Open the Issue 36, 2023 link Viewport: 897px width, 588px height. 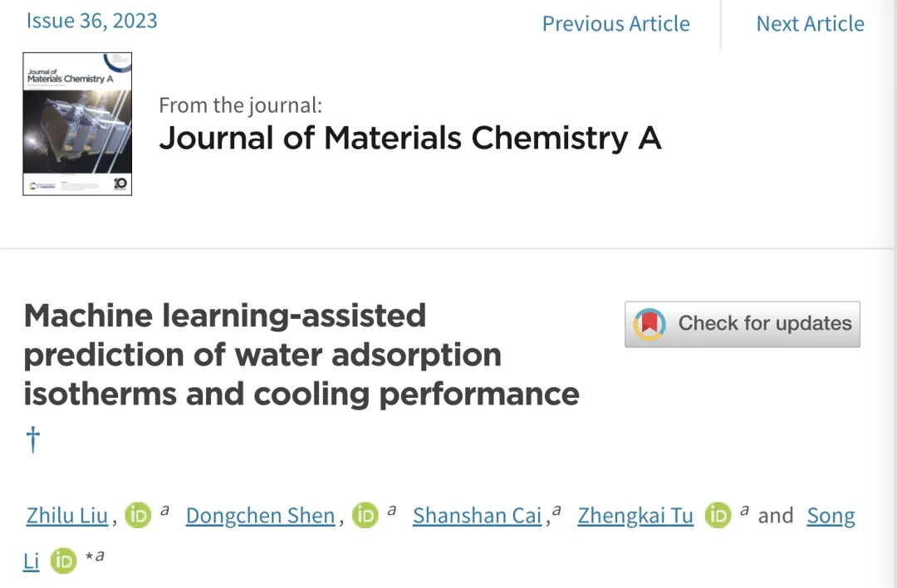[91, 21]
